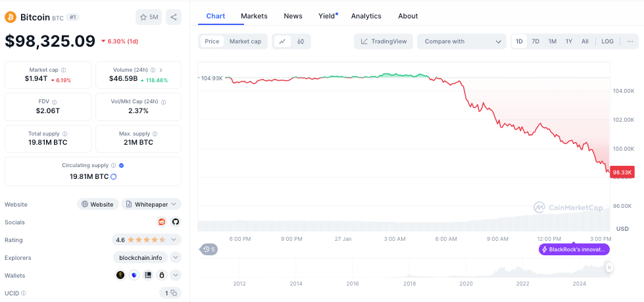This screenshot has height=302, width=644.
Task: Add Bitcoin to watchlist with star button
Action: [149, 17]
